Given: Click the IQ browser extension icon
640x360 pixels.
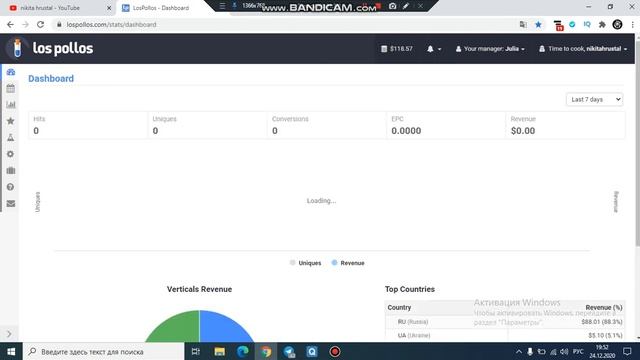Looking at the screenshot, I should (587, 24).
